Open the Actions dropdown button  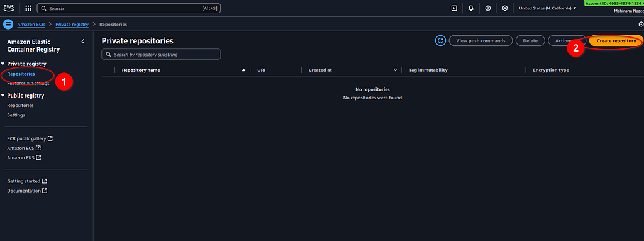click(x=567, y=41)
